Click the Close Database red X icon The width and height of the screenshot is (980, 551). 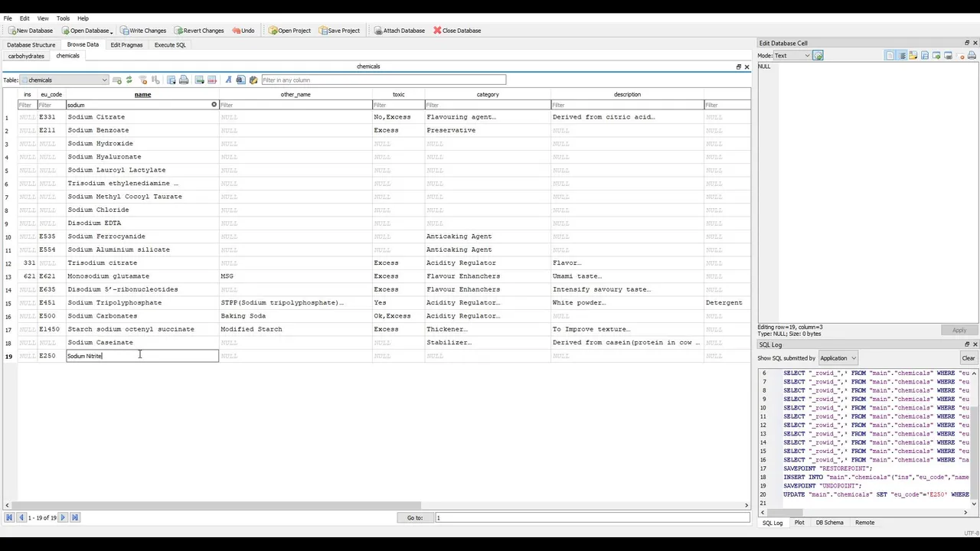(x=437, y=31)
